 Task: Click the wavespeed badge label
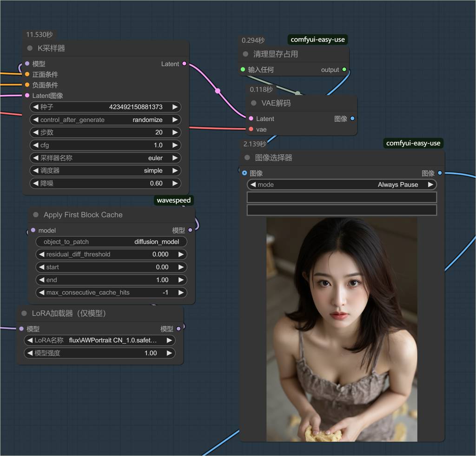click(173, 200)
